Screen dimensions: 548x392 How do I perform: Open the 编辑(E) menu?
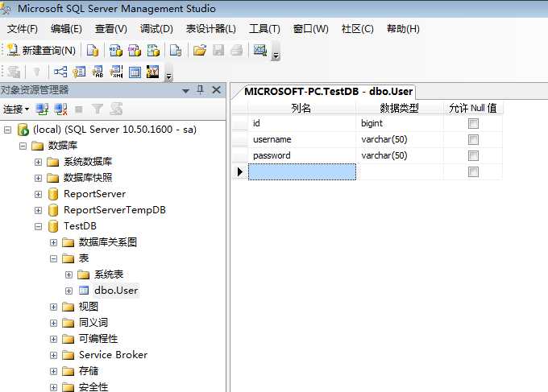(66, 29)
